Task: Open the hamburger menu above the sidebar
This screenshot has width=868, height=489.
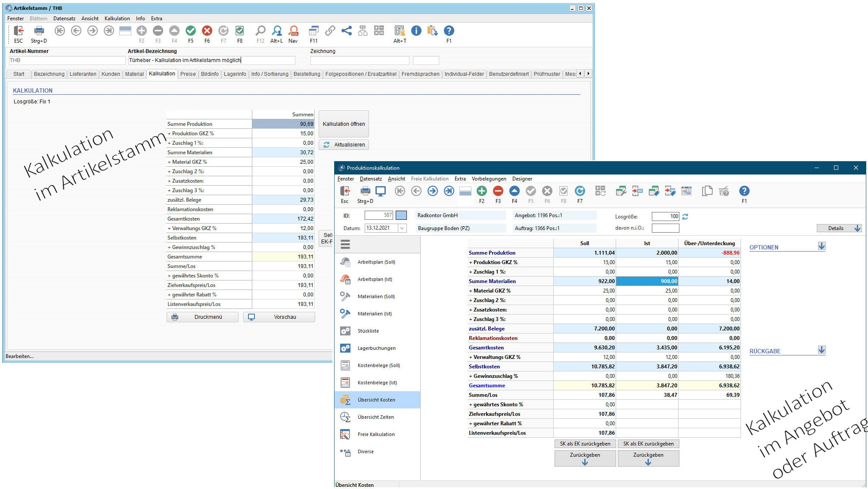Action: click(345, 245)
